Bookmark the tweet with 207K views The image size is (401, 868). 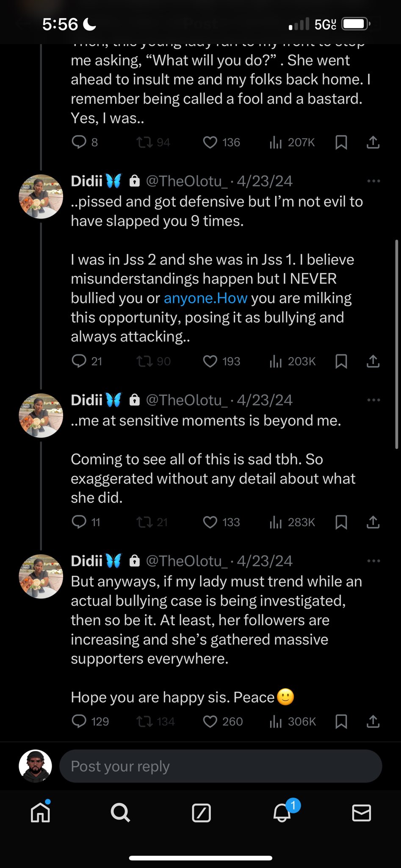click(x=341, y=142)
